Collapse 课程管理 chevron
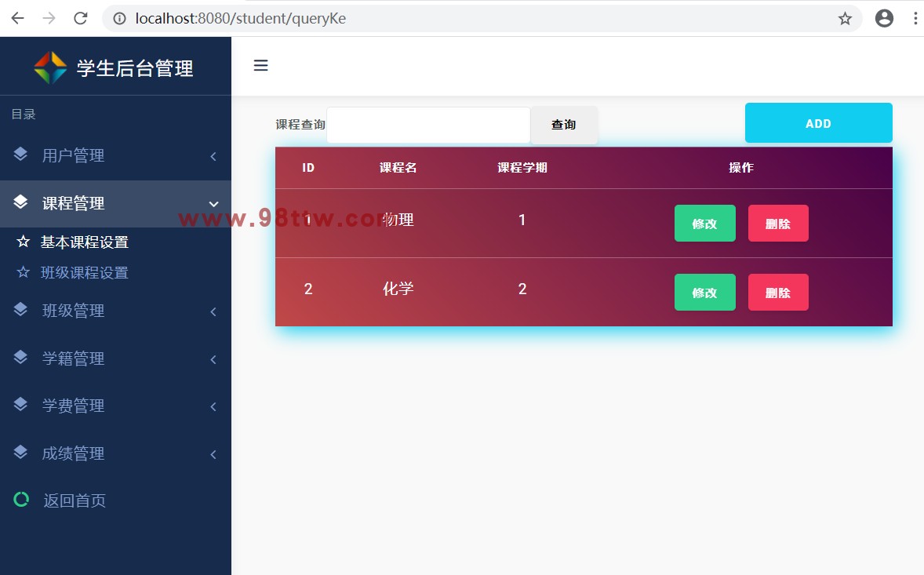The height and width of the screenshot is (575, 924). tap(213, 204)
